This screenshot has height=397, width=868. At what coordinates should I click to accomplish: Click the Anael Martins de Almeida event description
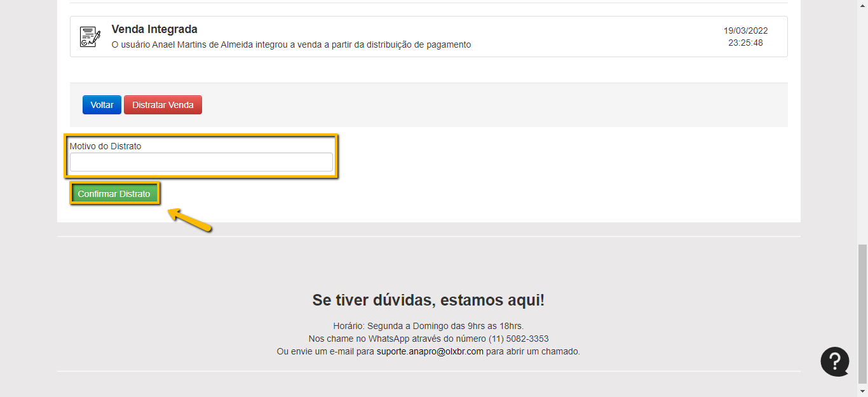coord(291,44)
